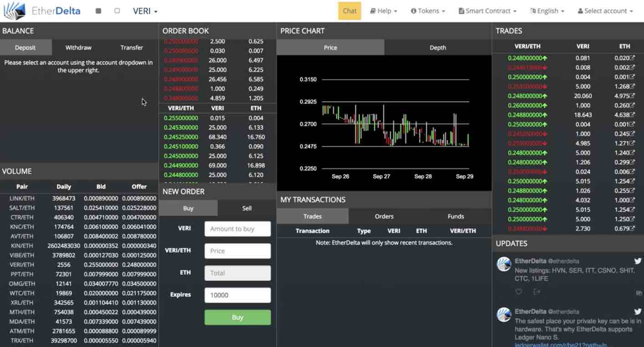Switch to the light theme square
Image resolution: width=644 pixels, height=347 pixels.
coord(117,11)
